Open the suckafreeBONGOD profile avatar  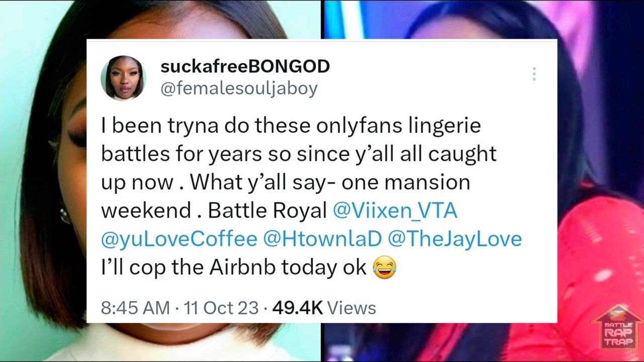[x=123, y=78]
